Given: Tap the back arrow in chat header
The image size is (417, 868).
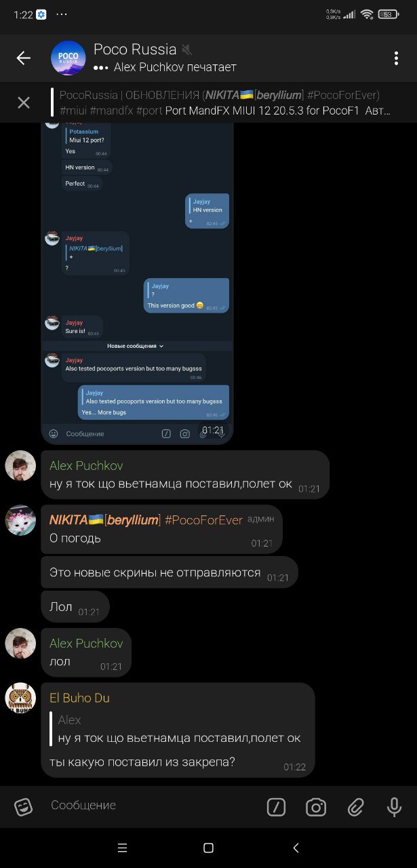Looking at the screenshot, I should [24, 58].
